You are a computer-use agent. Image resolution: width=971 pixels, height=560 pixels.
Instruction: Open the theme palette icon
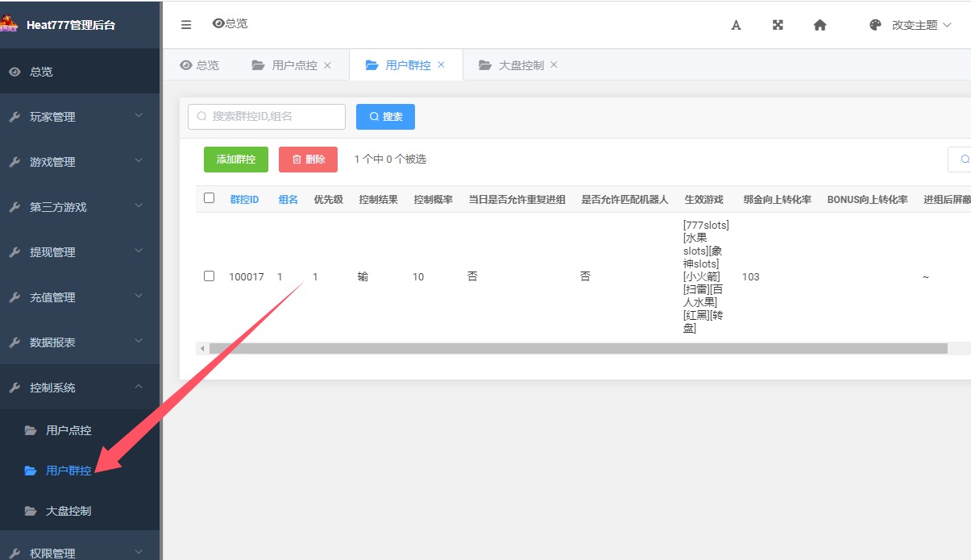pyautogui.click(x=874, y=25)
